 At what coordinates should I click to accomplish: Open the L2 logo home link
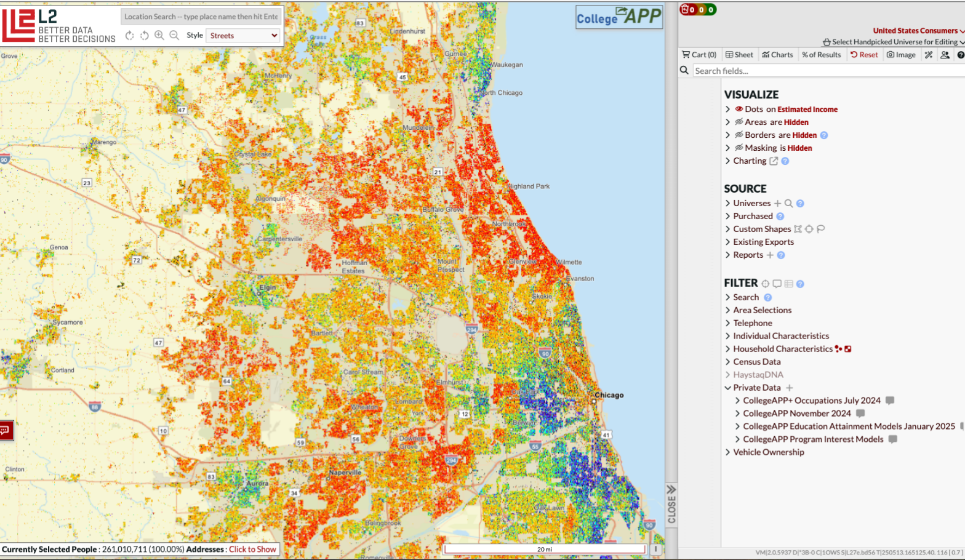[x=58, y=26]
